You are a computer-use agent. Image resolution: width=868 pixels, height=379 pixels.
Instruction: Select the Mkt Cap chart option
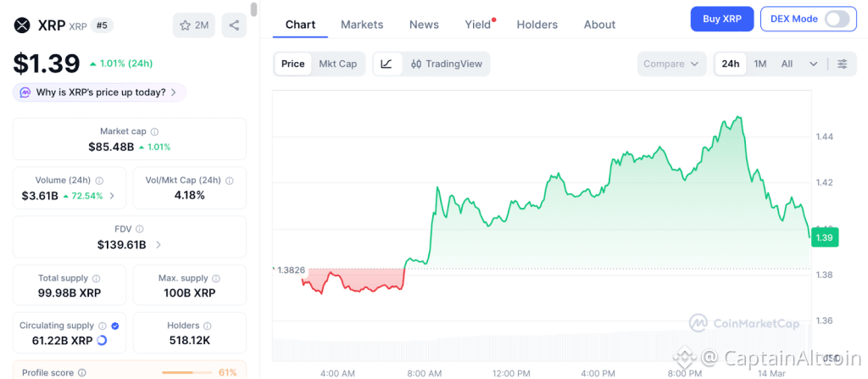[x=337, y=64]
